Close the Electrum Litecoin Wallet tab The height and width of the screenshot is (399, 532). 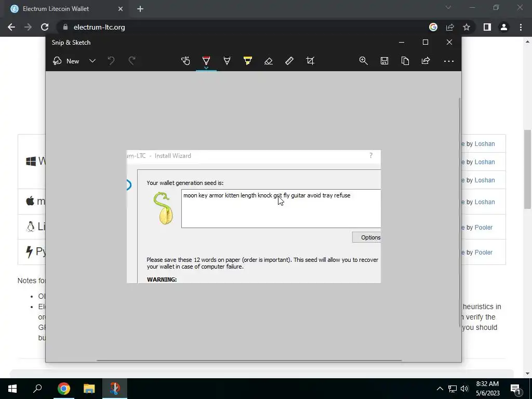[121, 9]
